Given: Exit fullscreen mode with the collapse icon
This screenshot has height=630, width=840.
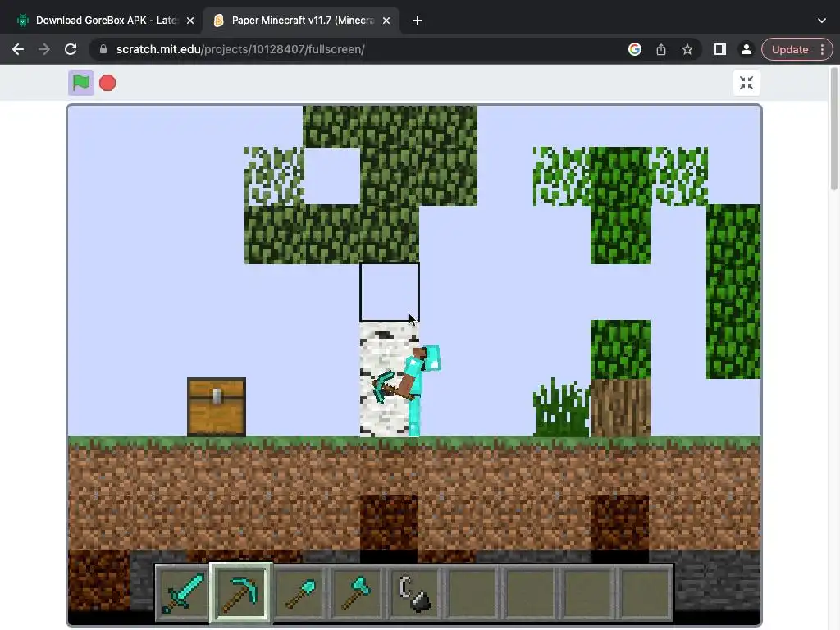Looking at the screenshot, I should tap(746, 83).
